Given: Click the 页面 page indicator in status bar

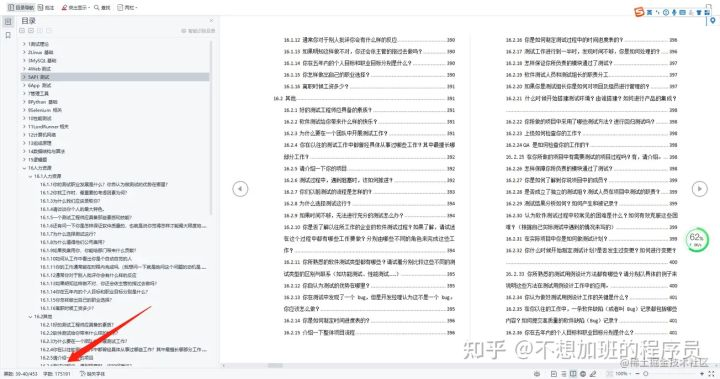Looking at the screenshot, I should coord(21,374).
